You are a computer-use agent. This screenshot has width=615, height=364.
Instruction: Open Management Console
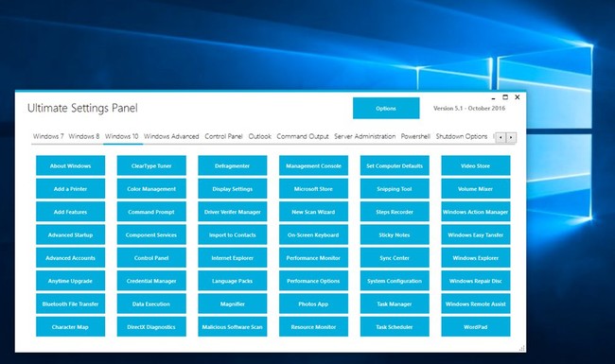pos(313,165)
